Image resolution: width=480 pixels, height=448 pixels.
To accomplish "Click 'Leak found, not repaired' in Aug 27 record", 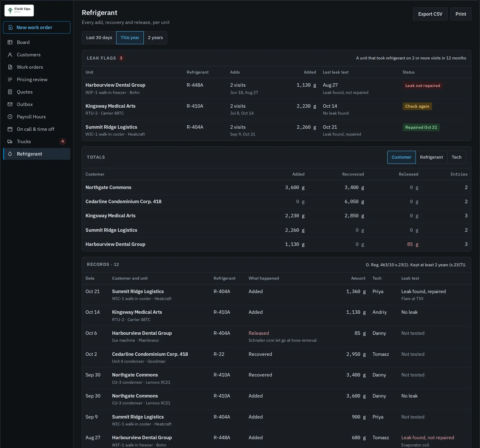I will click(x=427, y=438).
